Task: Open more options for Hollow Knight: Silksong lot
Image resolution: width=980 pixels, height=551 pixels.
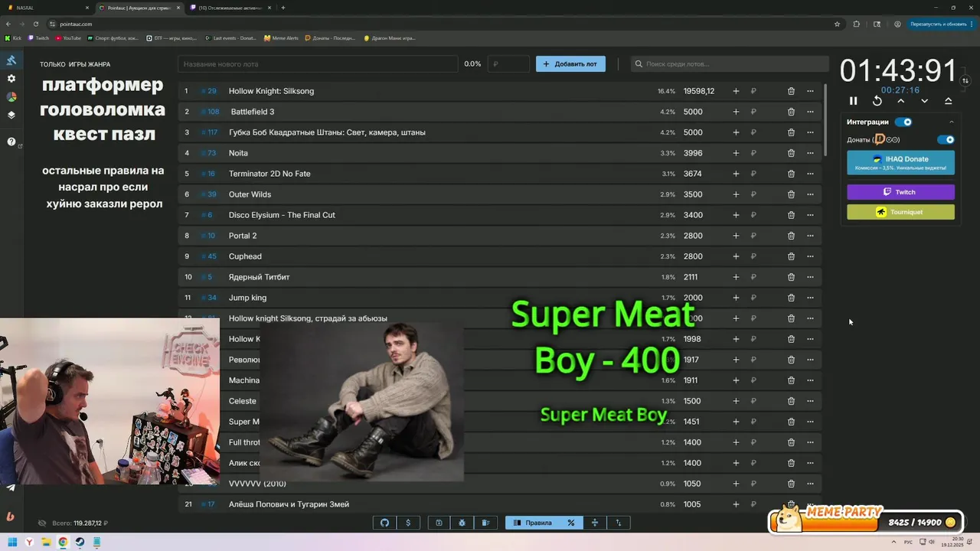Action: click(x=810, y=91)
